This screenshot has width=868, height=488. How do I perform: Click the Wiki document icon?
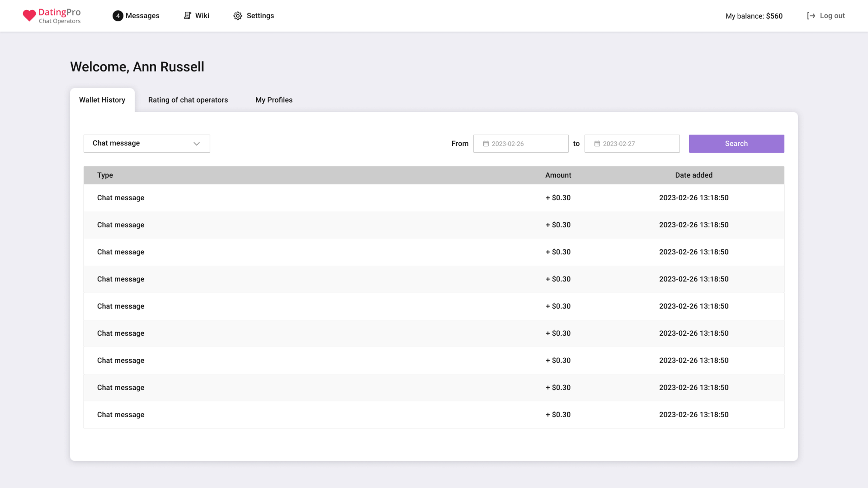pyautogui.click(x=187, y=15)
